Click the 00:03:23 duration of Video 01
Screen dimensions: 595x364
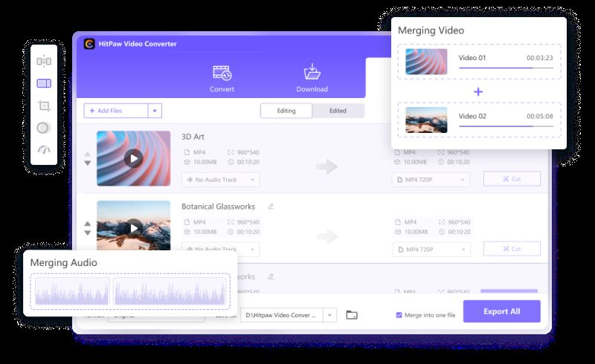click(540, 58)
